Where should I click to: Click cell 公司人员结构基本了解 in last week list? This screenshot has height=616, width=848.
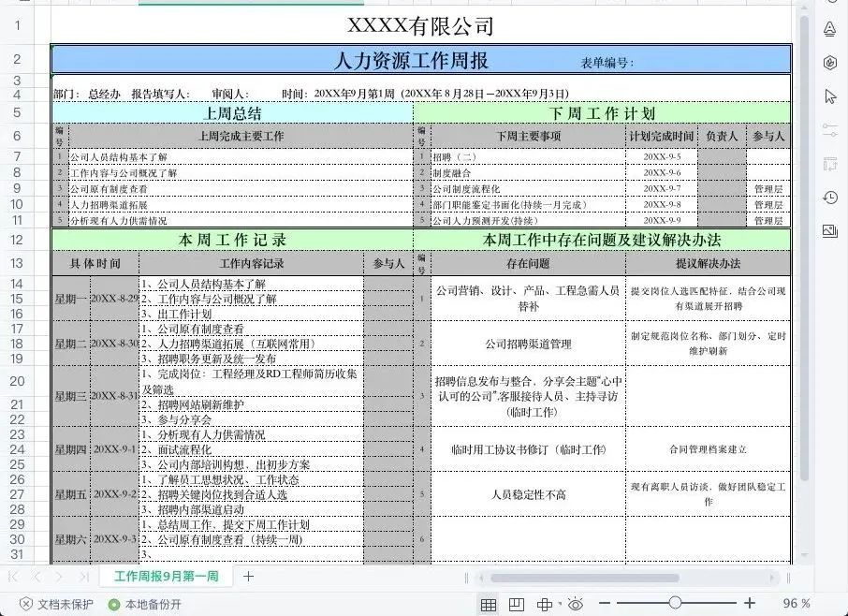(x=241, y=157)
